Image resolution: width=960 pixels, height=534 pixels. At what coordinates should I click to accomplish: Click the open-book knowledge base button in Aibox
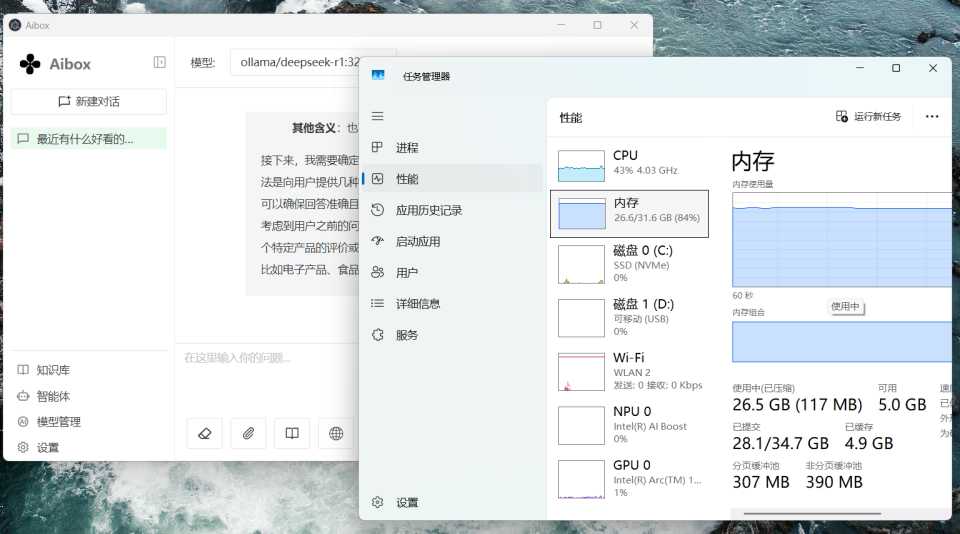point(292,434)
